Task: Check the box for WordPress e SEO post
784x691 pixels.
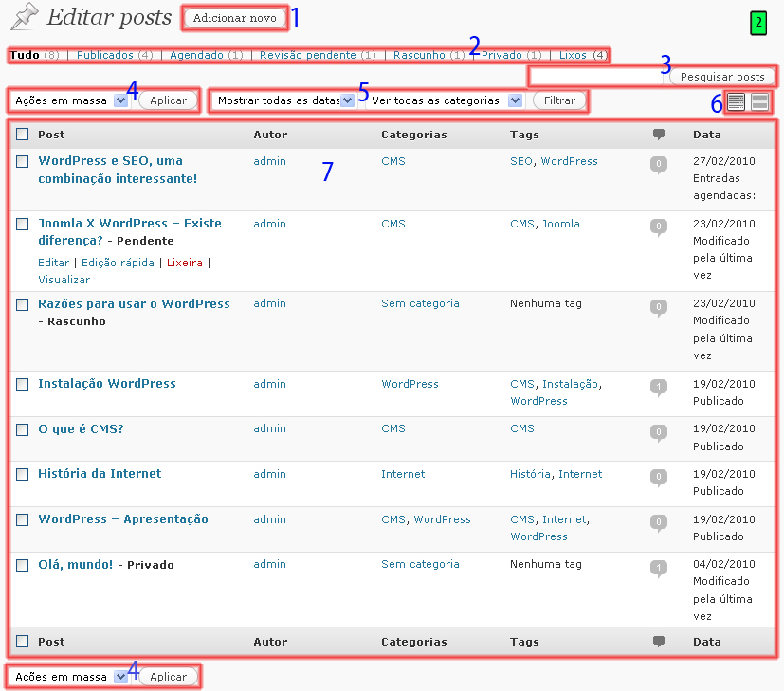Action: tap(23, 161)
